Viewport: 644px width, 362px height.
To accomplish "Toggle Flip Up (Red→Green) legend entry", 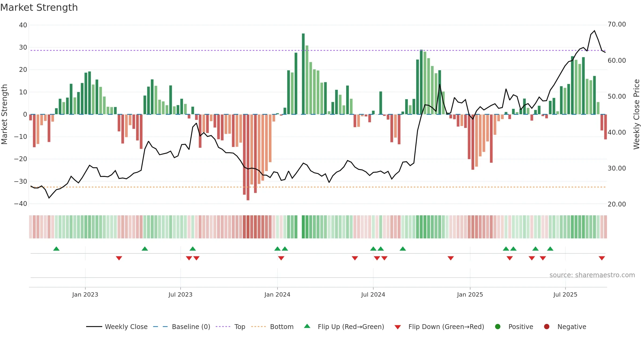I will tap(344, 327).
